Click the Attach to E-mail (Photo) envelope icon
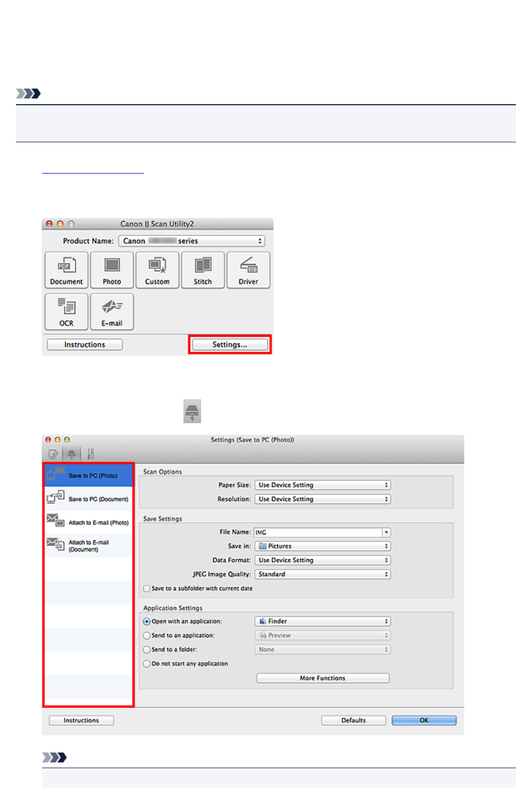Screen dimensions: 532x789 click(56, 520)
